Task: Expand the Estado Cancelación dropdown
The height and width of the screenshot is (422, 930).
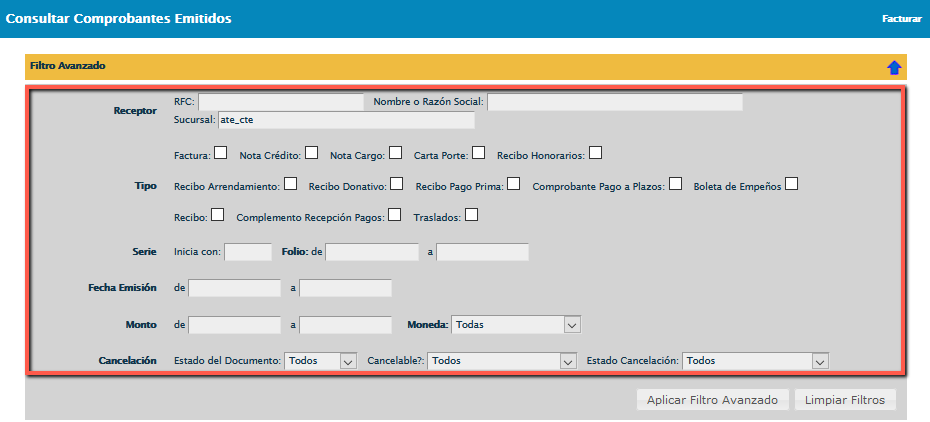Action: tap(756, 361)
